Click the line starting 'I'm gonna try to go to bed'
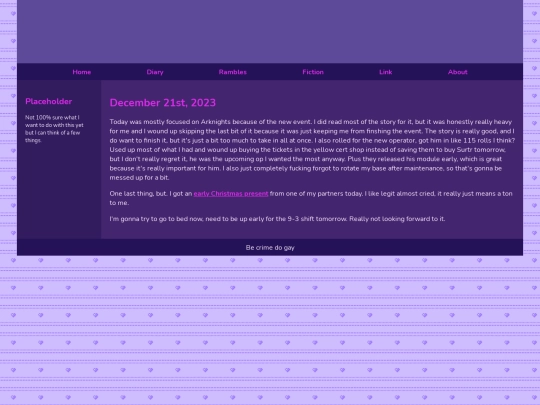The height and width of the screenshot is (405, 540). pos(277,219)
